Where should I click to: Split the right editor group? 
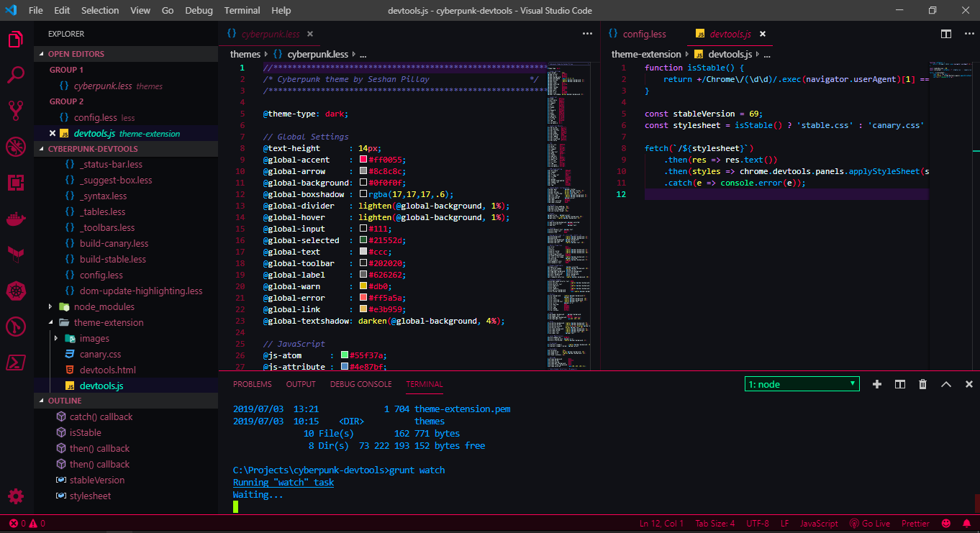(946, 34)
